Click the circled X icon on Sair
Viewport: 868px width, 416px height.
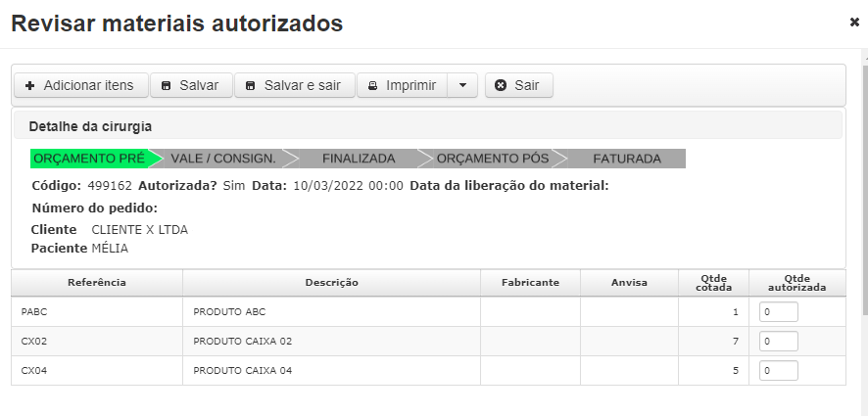click(x=501, y=85)
